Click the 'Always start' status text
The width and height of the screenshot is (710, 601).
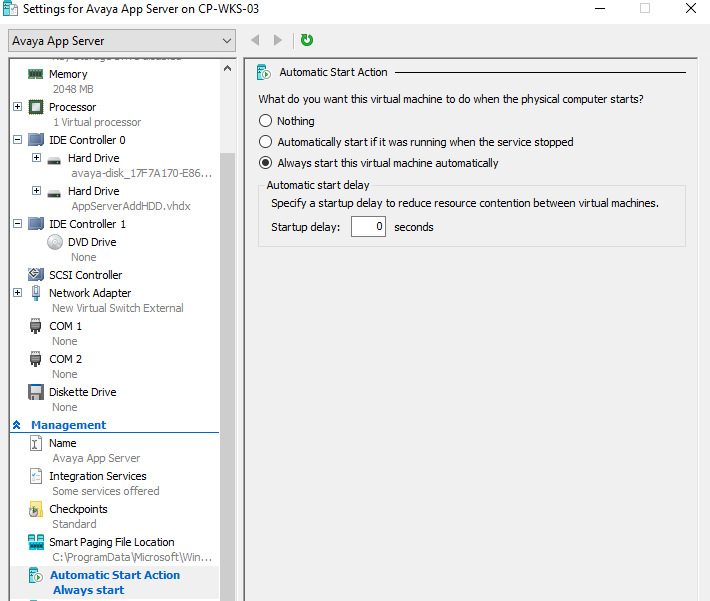[89, 590]
